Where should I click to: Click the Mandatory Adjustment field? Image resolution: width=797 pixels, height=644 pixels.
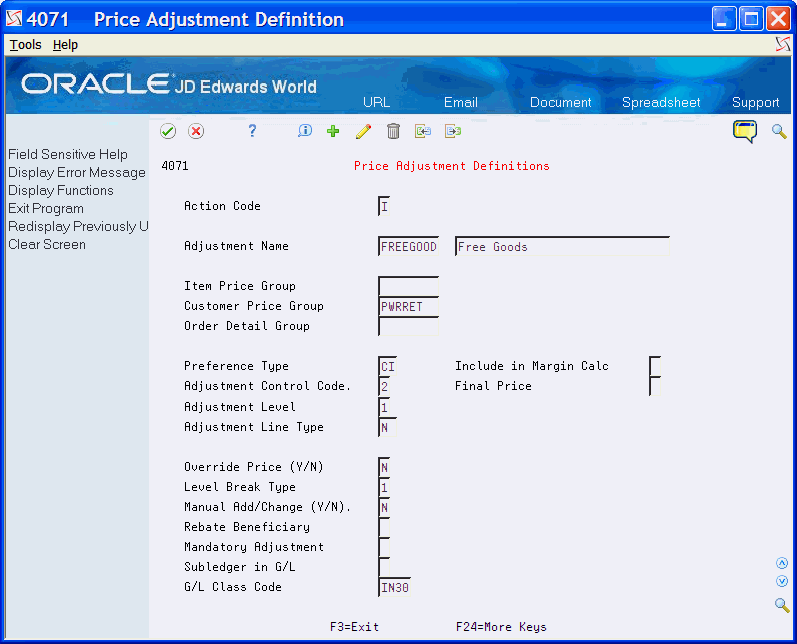(x=384, y=547)
